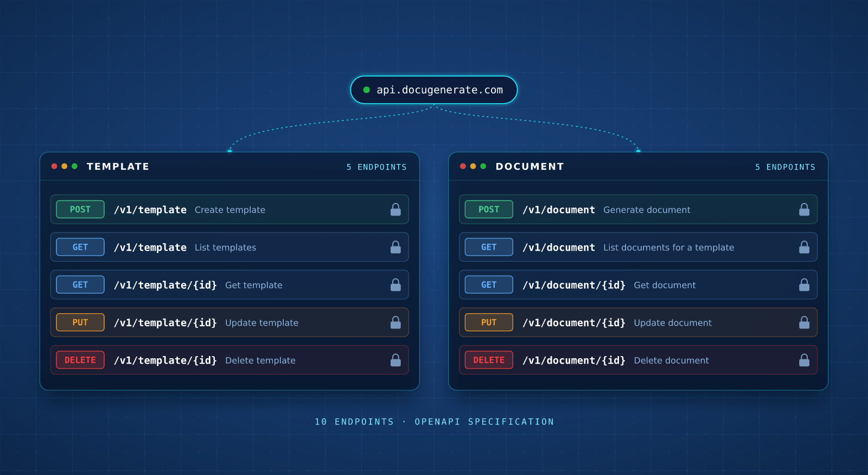Click the lock icon on Delete document row

point(805,360)
